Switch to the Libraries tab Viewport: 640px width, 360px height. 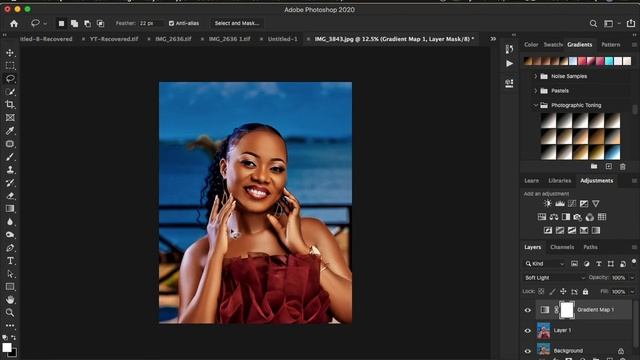560,180
